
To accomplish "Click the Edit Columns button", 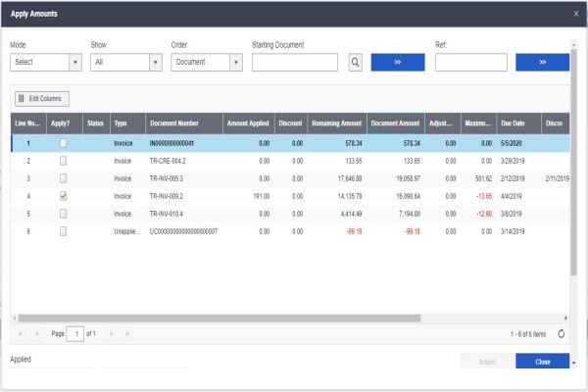I will pyautogui.click(x=42, y=99).
